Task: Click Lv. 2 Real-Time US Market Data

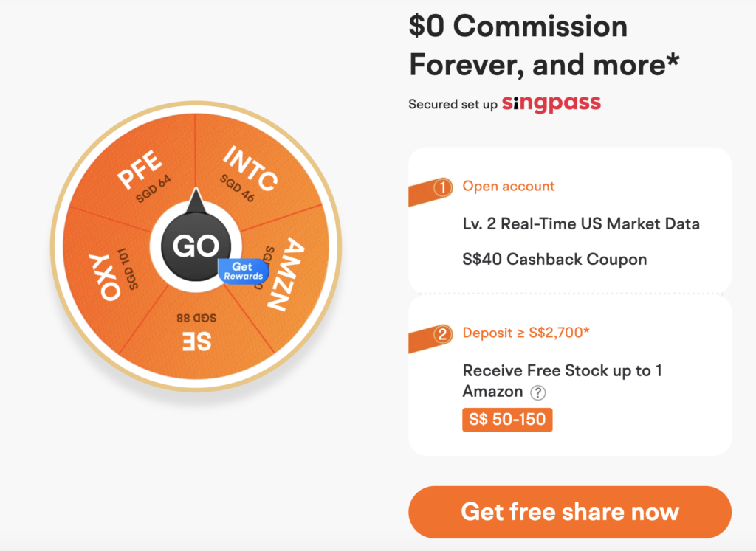Action: [x=581, y=224]
